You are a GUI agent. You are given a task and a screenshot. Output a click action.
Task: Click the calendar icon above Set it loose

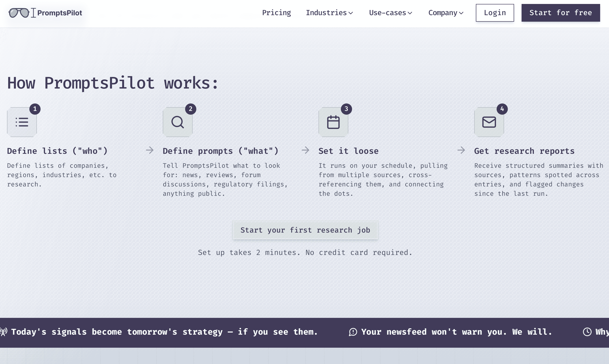(x=333, y=122)
